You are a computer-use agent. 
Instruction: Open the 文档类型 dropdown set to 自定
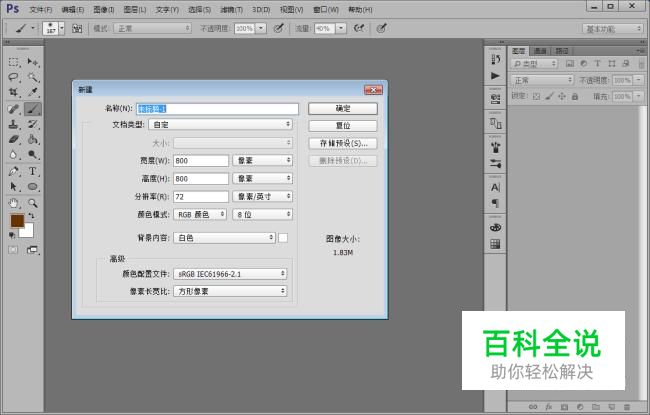tap(221, 124)
